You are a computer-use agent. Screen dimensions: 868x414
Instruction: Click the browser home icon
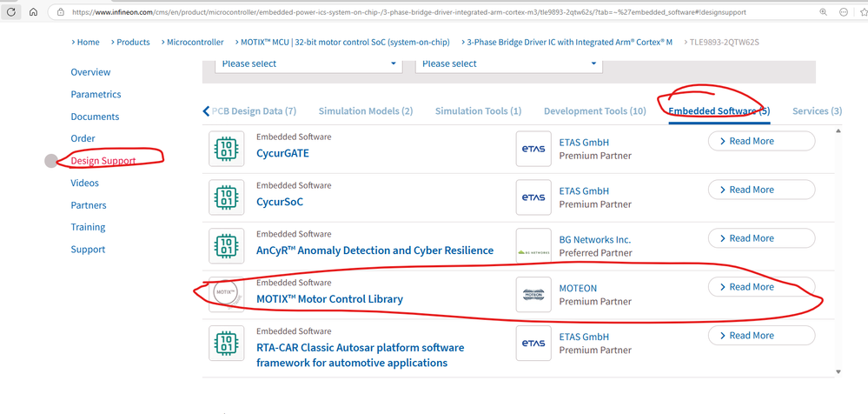point(33,12)
